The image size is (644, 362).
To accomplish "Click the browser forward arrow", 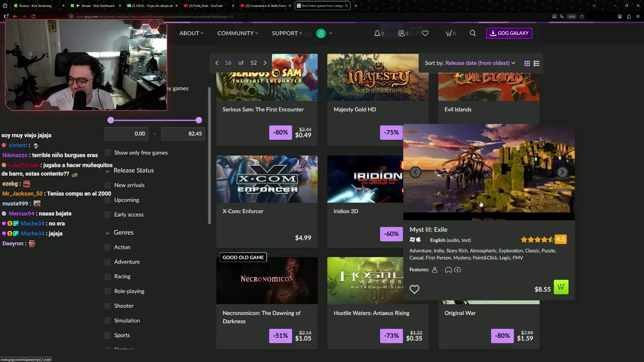I will tap(24, 16).
